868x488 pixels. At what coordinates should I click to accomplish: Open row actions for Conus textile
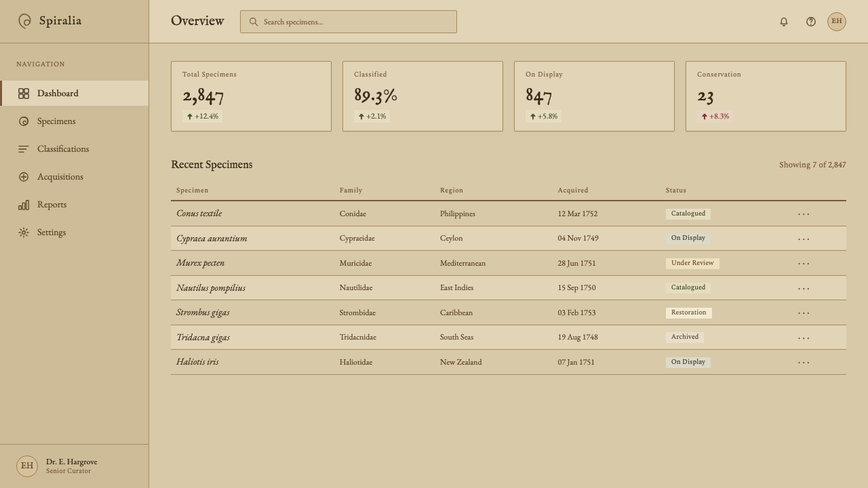pyautogui.click(x=804, y=214)
